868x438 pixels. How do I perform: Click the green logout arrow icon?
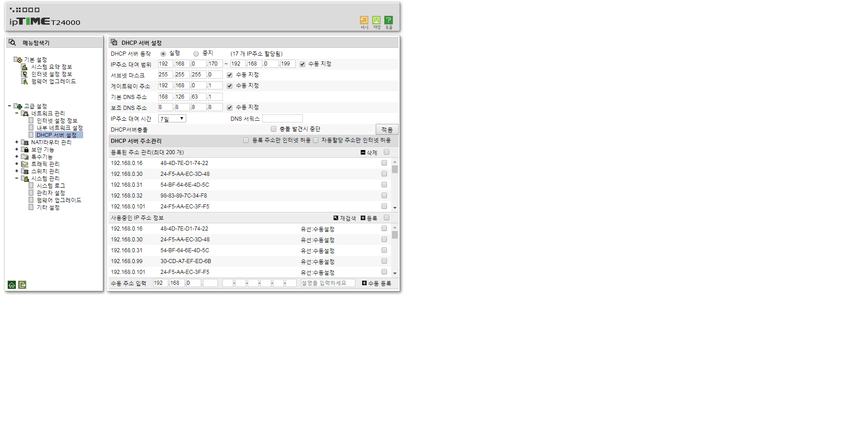(22, 285)
